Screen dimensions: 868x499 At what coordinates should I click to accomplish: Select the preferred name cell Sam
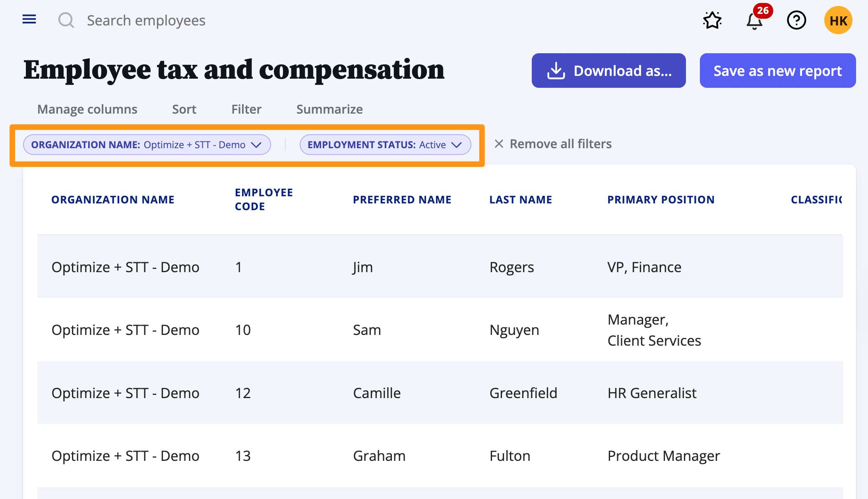(x=367, y=330)
